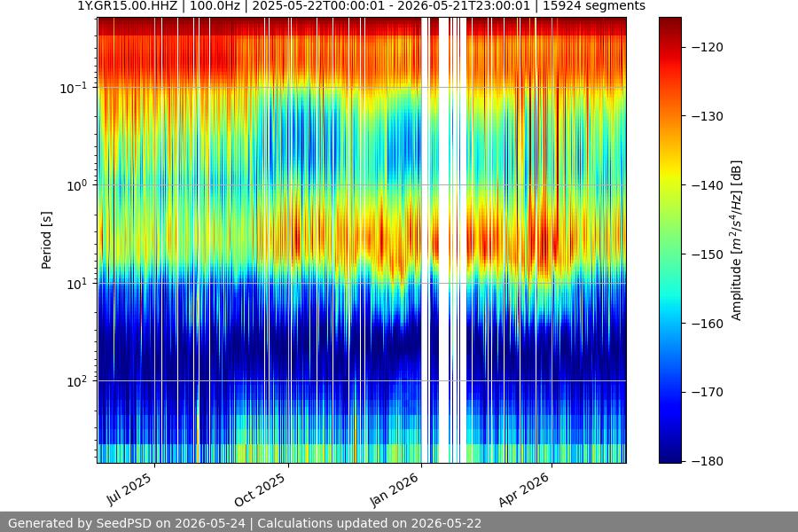Click the 10^2 period tick label
Image resolution: width=798 pixels, height=532 pixels.
tap(77, 381)
